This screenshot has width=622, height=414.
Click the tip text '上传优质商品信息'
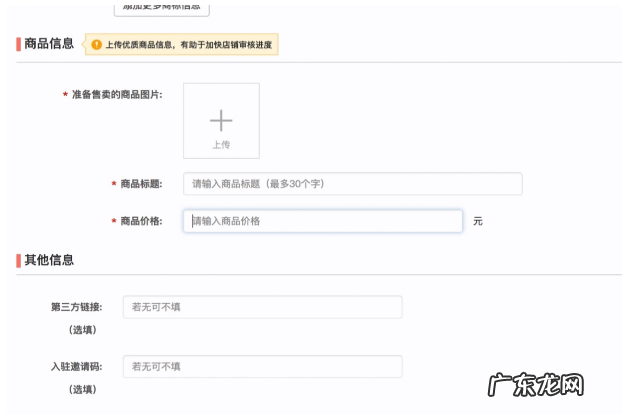138,45
